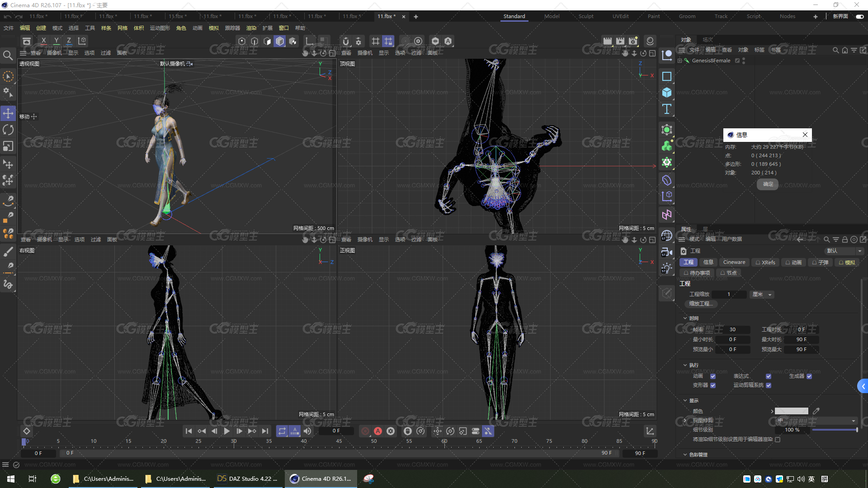Click 缩放工程 button in properties

click(x=701, y=303)
